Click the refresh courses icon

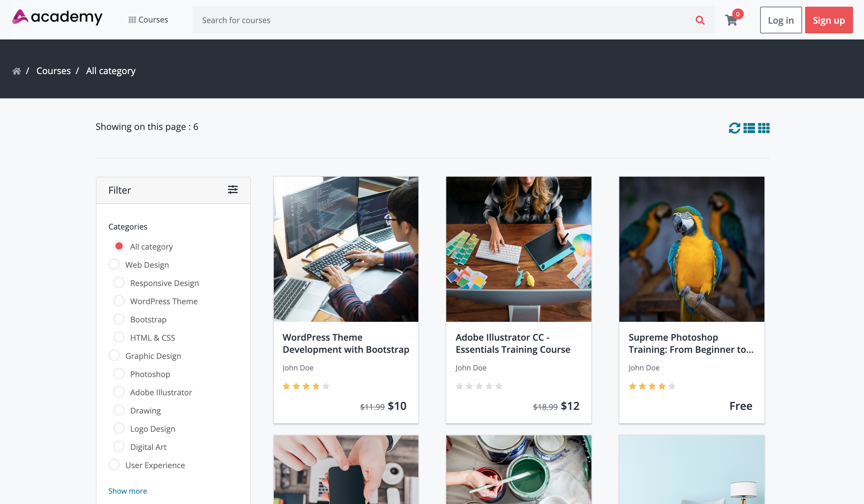click(735, 128)
